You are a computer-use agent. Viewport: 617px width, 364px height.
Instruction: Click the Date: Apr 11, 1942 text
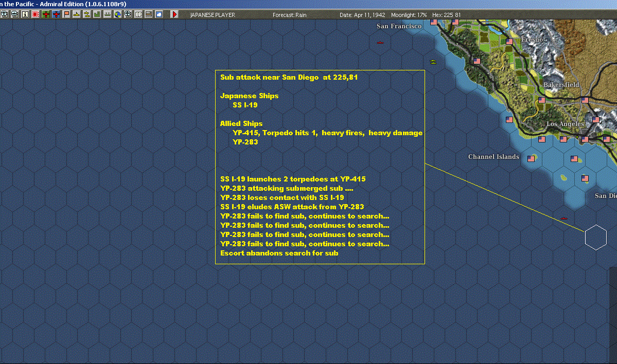click(362, 15)
